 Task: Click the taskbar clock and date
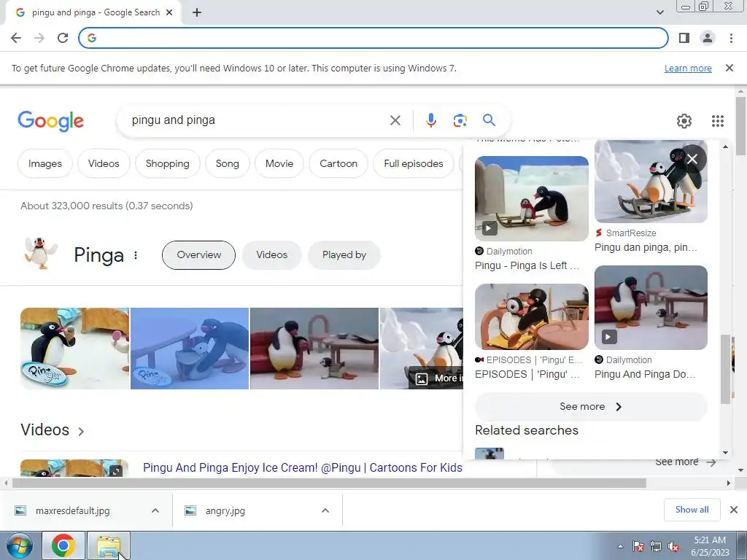pos(710,546)
